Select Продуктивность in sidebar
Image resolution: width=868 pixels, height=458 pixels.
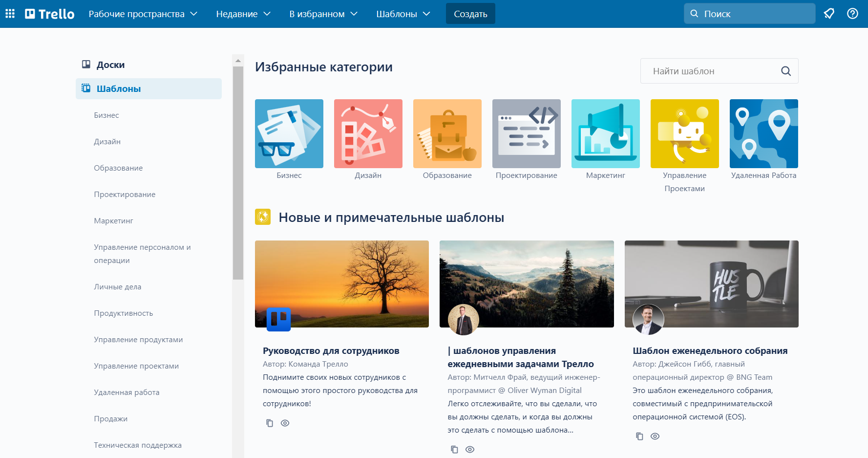[124, 313]
